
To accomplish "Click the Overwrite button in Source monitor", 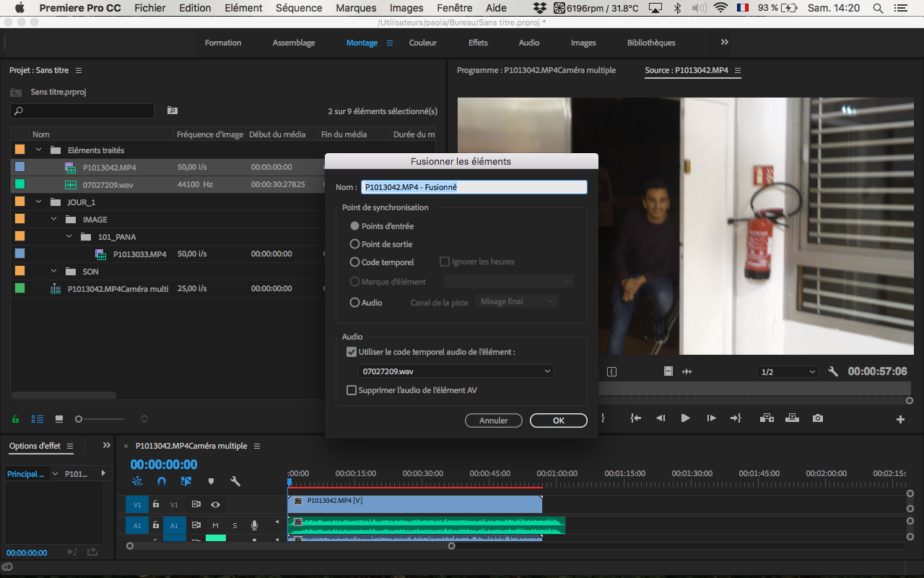I will pyautogui.click(x=792, y=418).
